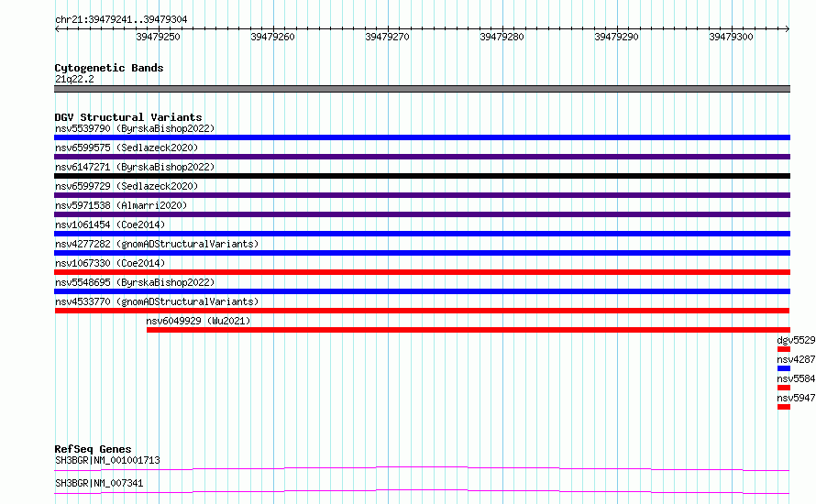Image resolution: width=816 pixels, height=504 pixels.
Task: Click the RefSeq Genes track title
Action: tap(93, 449)
